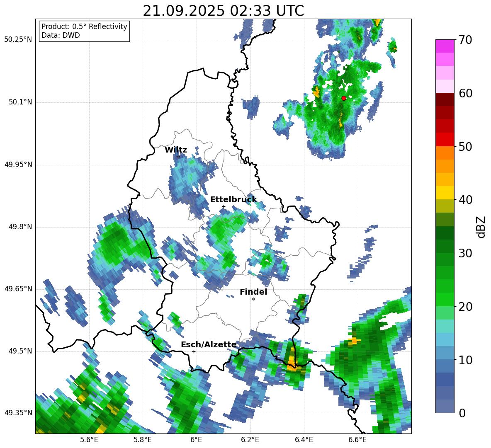The height and width of the screenshot is (448, 491).
Task: Click the 20 dBZ colorbar label
Action: click(x=465, y=307)
